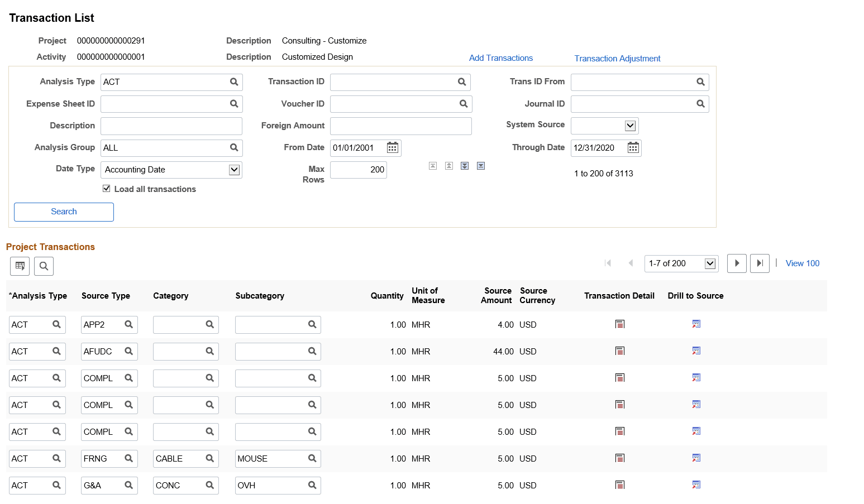Viewport: 864px width, 504px height.
Task: Click the scroll-up rows navigation icon
Action: [449, 166]
